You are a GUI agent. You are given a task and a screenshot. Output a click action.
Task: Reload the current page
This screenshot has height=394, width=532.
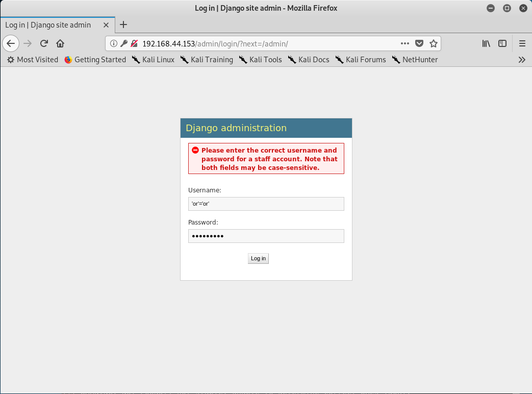[x=44, y=43]
